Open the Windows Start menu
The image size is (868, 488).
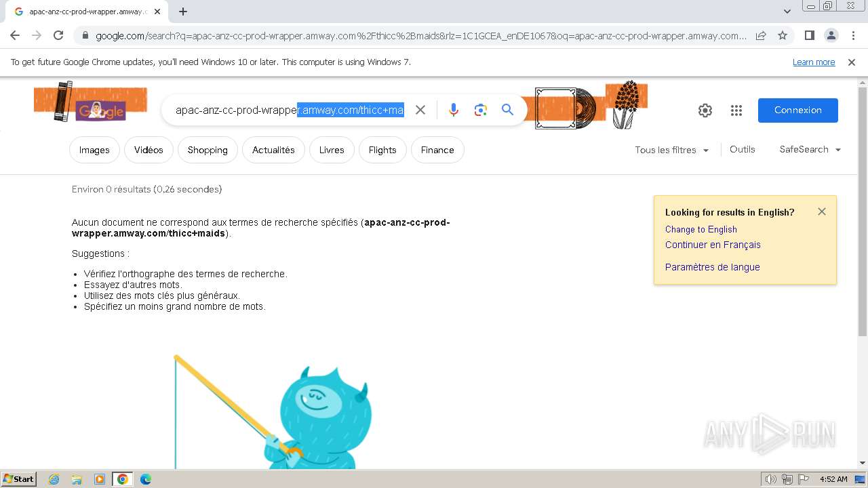coord(19,479)
